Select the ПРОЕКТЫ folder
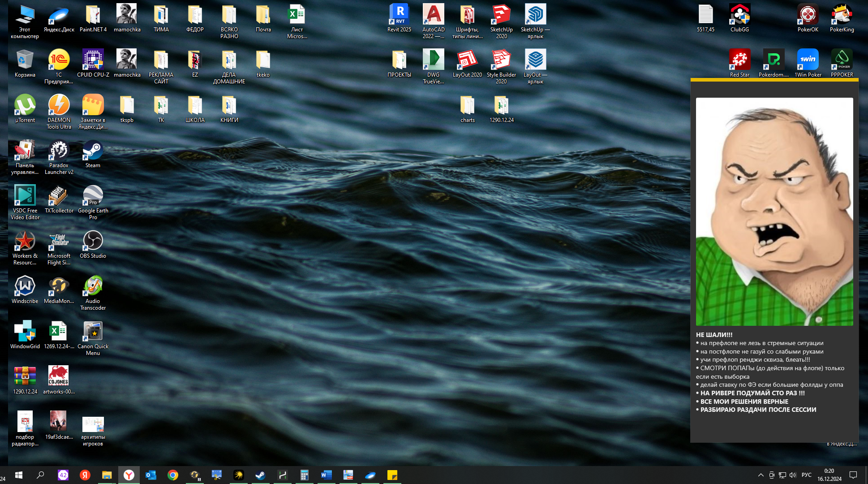The image size is (868, 484). click(399, 64)
